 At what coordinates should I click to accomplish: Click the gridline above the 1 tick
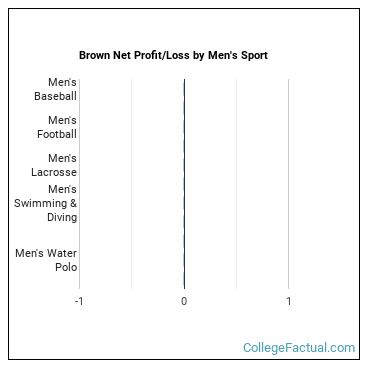pyautogui.click(x=289, y=184)
